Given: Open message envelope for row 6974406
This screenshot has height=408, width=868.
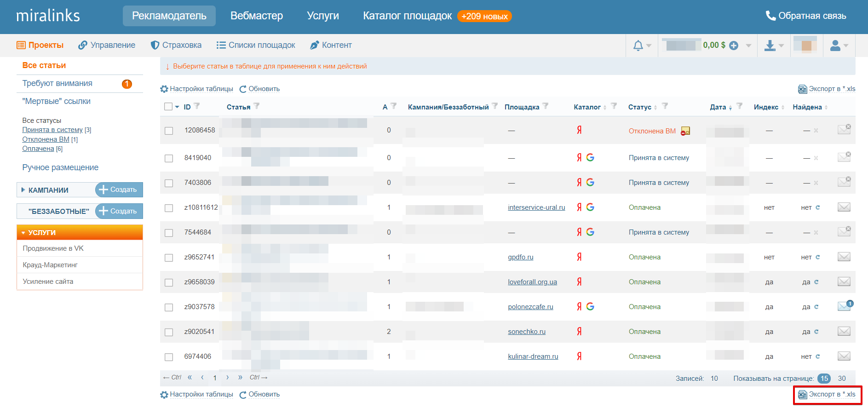Looking at the screenshot, I should coord(844,356).
